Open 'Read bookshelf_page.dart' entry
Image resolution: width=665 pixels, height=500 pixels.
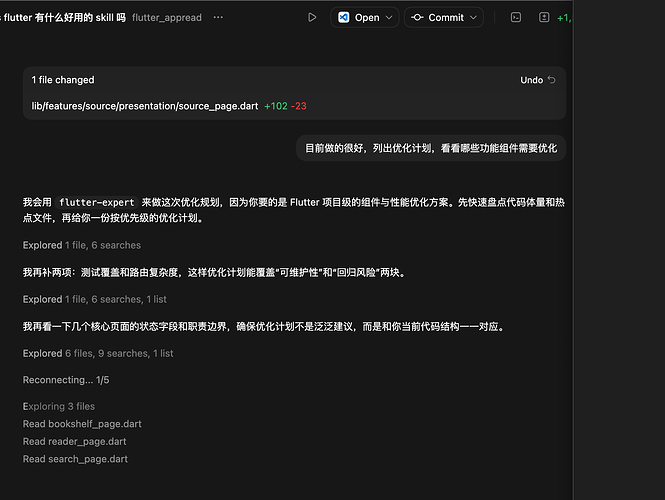[82, 424]
